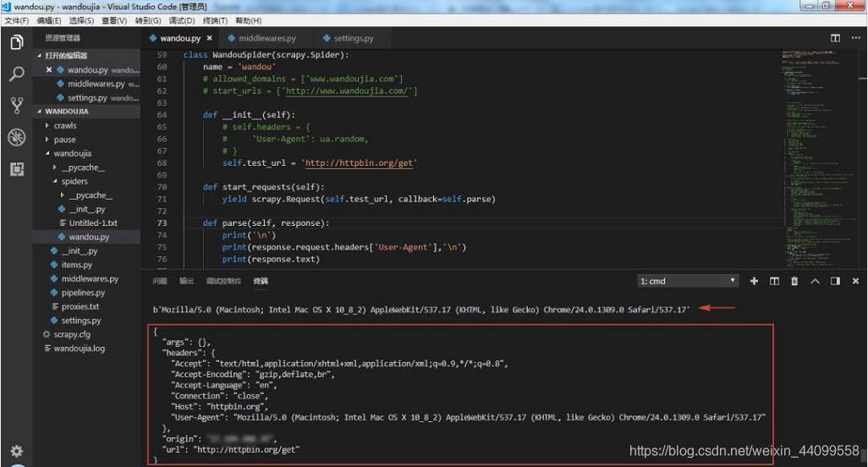868x467 pixels.
Task: Maximize the terminal panel with chevron
Action: pyautogui.click(x=815, y=281)
